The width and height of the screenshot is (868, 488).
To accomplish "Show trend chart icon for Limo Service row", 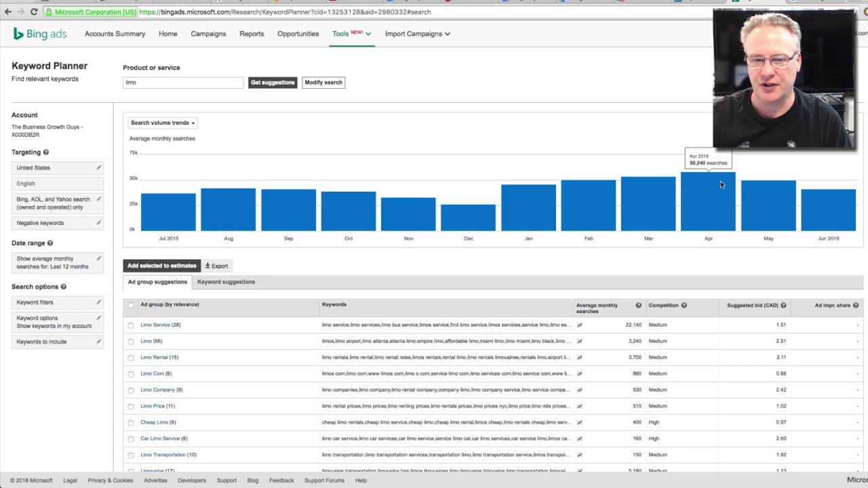I will [x=579, y=325].
